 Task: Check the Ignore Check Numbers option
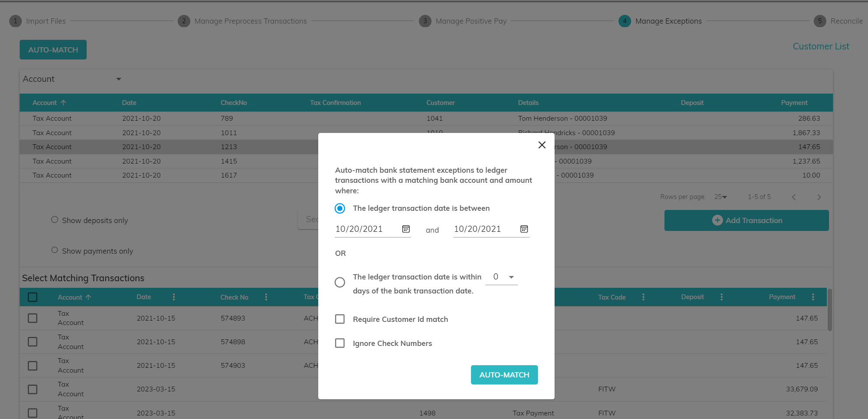[x=340, y=343]
